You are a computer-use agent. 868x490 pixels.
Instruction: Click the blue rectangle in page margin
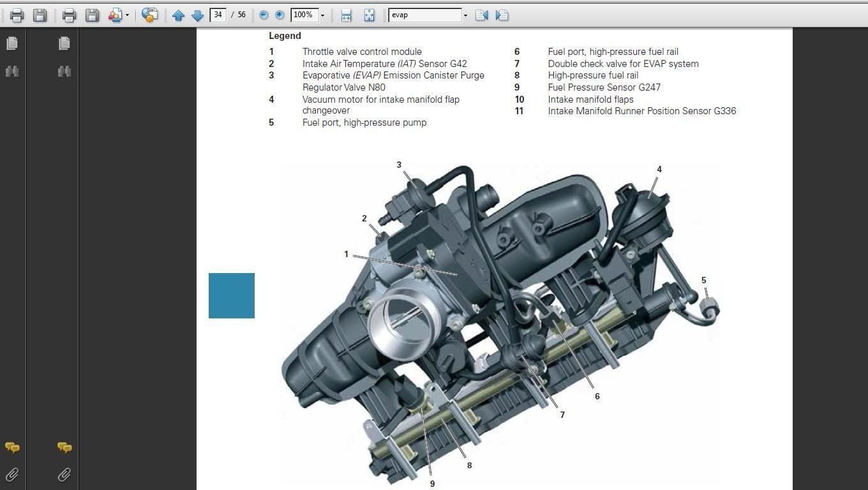point(232,295)
